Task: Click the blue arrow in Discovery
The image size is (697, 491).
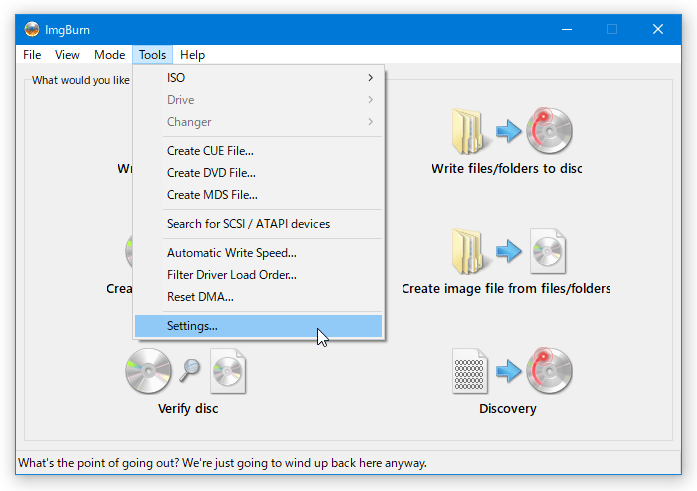Action: [x=509, y=371]
